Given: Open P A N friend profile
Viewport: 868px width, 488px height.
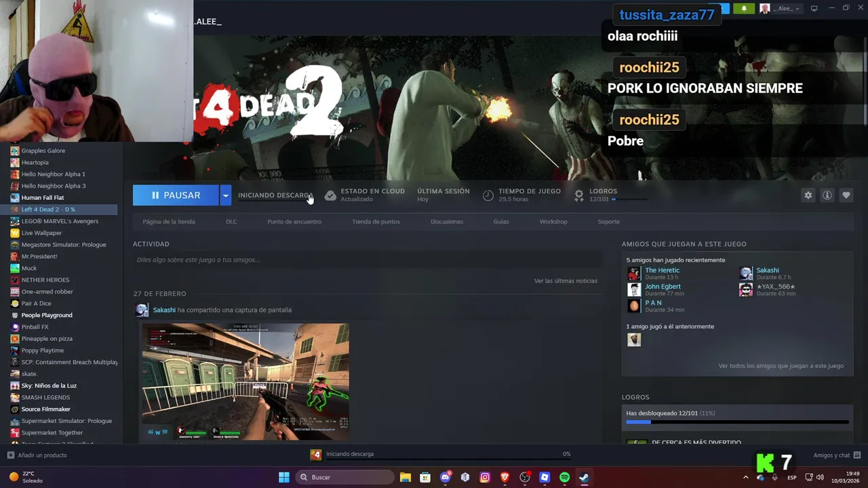Looking at the screenshot, I should pyautogui.click(x=653, y=303).
